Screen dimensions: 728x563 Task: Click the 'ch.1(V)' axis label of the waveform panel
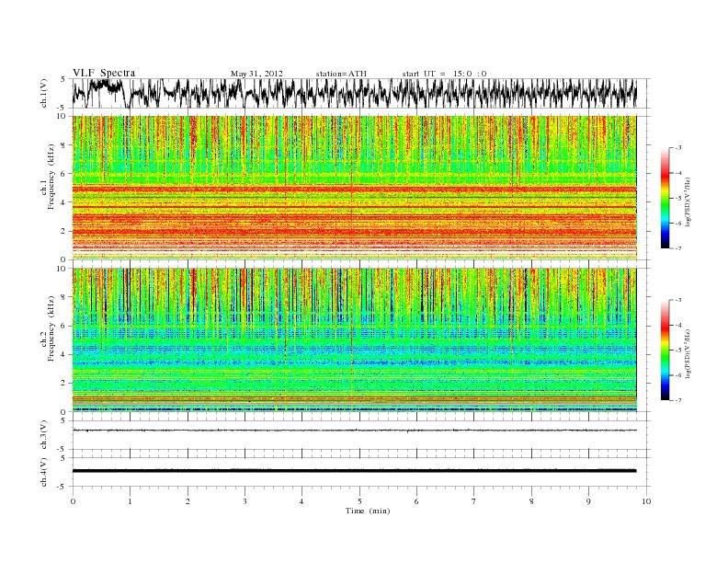(x=44, y=93)
